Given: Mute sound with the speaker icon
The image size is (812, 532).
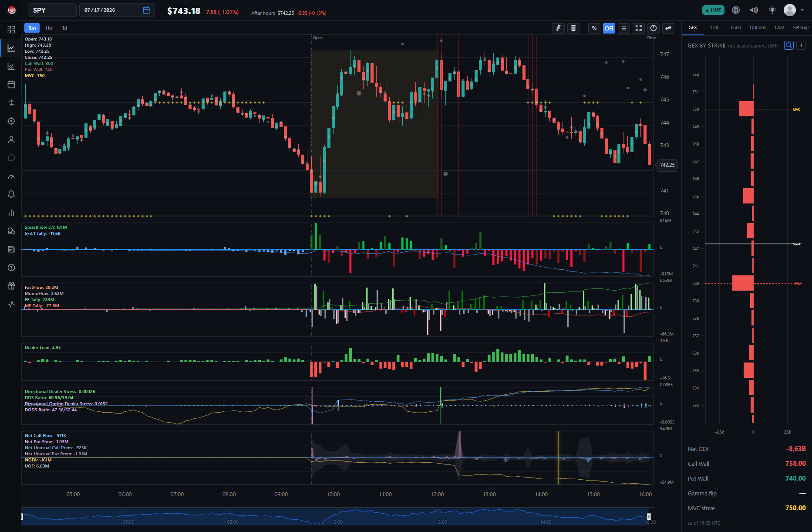Looking at the screenshot, I should [x=754, y=10].
